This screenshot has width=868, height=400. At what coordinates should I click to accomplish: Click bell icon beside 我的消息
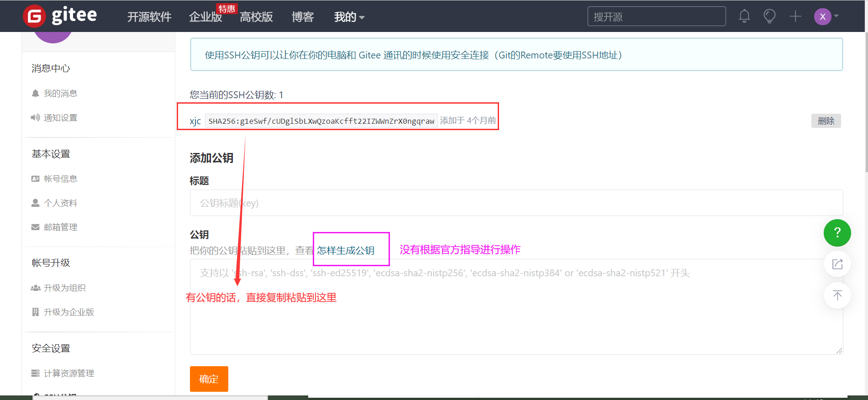[35, 93]
